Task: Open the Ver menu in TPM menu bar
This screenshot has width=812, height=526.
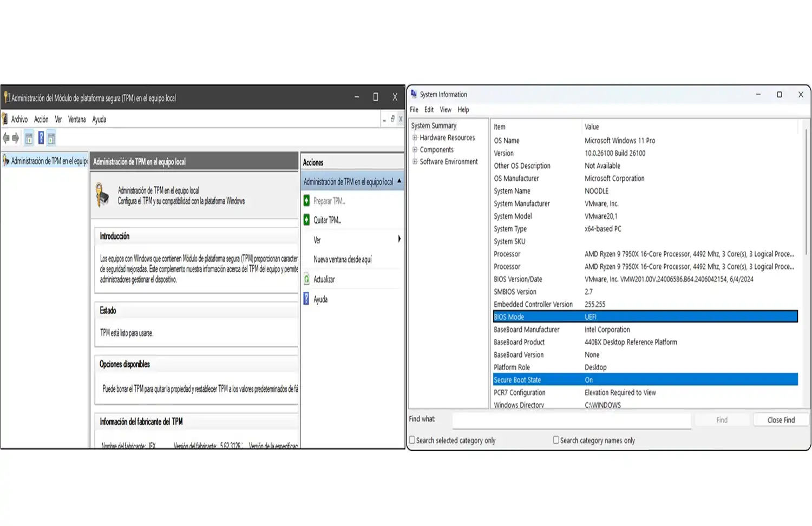Action: 58,120
